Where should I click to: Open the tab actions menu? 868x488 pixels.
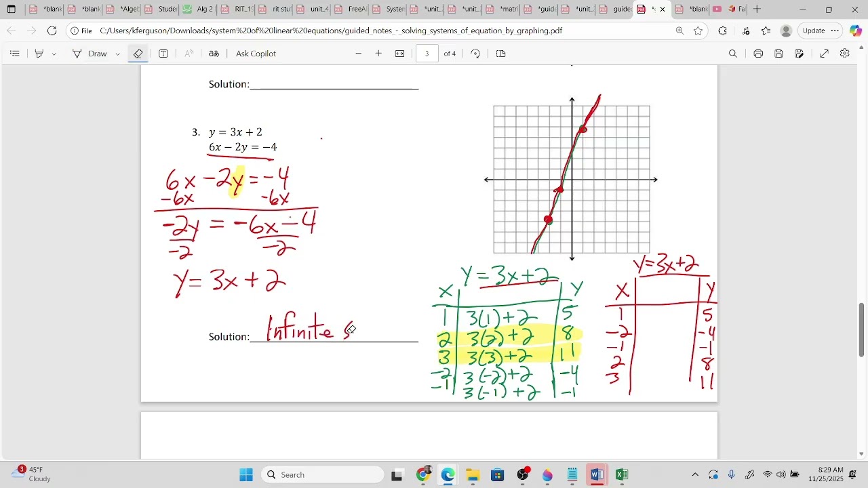pyautogui.click(x=12, y=9)
